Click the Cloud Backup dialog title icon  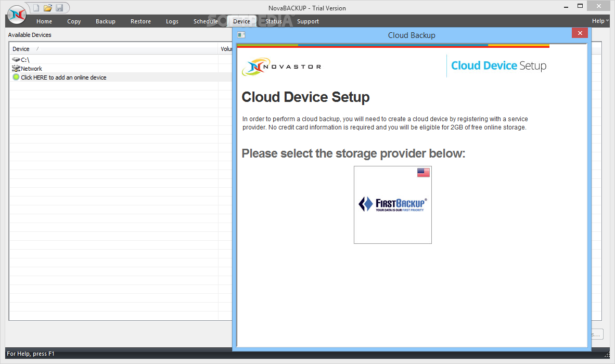[241, 35]
